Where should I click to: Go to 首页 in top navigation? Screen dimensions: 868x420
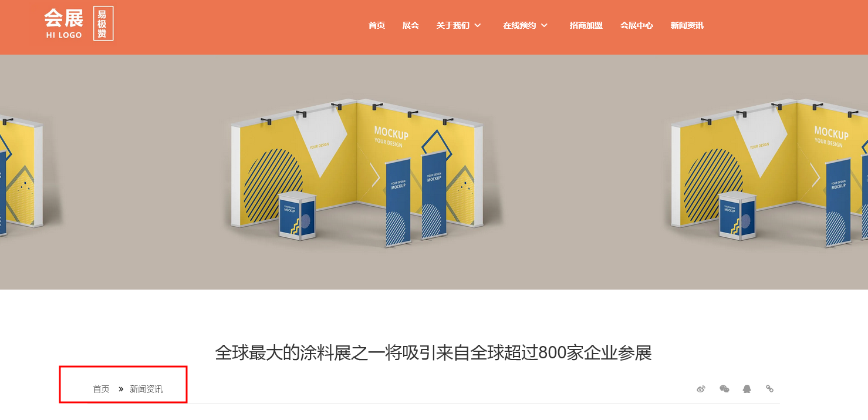pyautogui.click(x=377, y=25)
